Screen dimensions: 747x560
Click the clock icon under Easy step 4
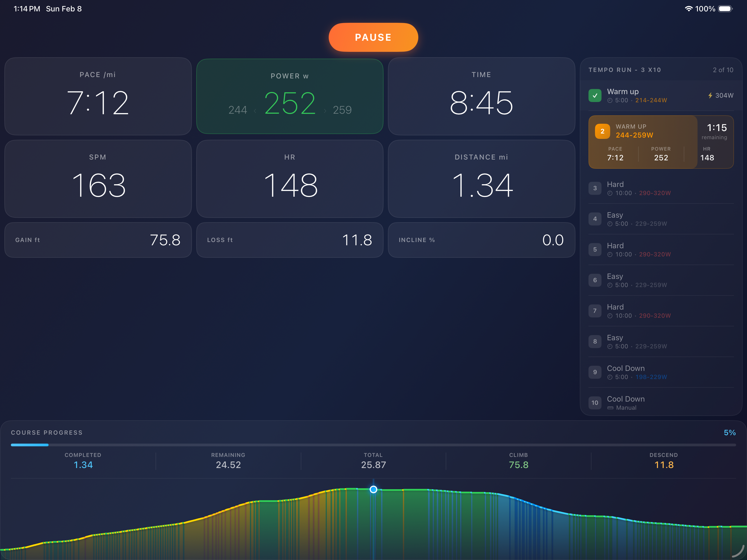[x=610, y=224]
